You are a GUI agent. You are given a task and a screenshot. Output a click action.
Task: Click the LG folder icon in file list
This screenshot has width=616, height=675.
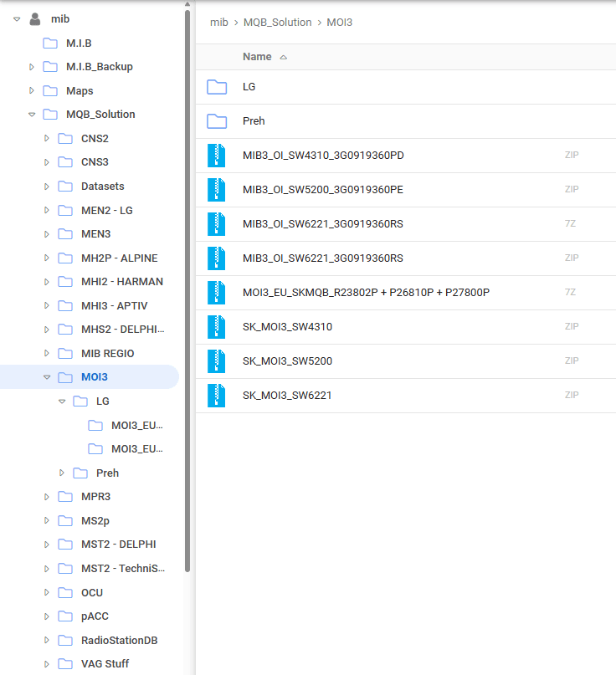pos(217,87)
